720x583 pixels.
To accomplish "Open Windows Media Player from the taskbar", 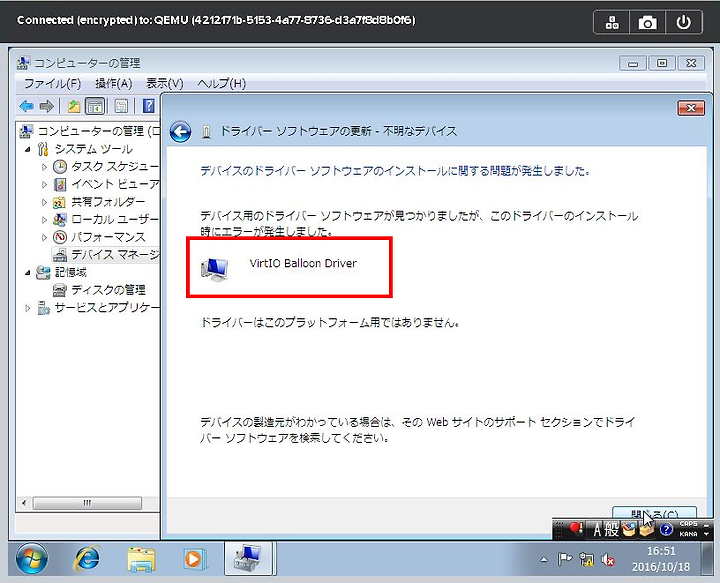I will click(195, 559).
